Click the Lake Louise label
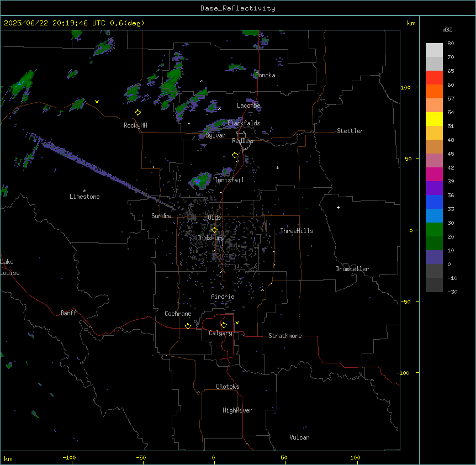 click(x=10, y=267)
